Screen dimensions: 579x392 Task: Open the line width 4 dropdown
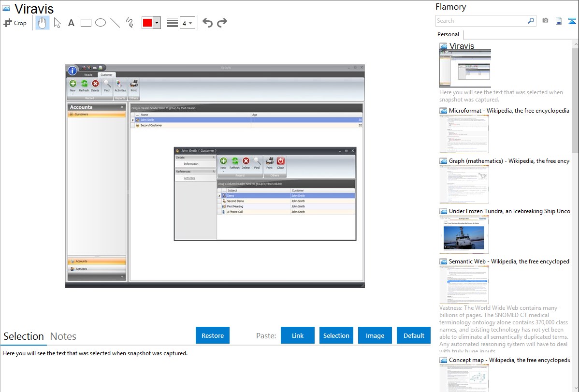coord(188,23)
